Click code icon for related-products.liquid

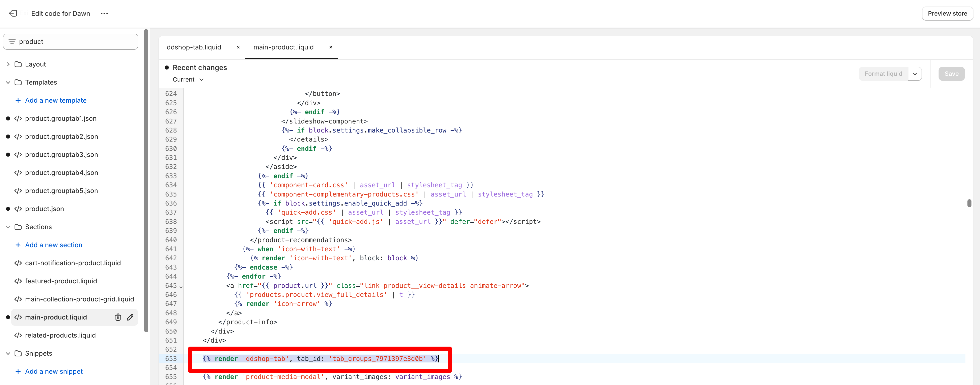[18, 336]
